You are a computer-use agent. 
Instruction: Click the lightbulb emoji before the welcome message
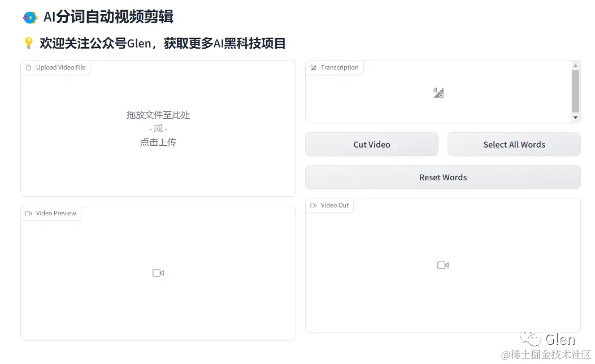pos(28,43)
